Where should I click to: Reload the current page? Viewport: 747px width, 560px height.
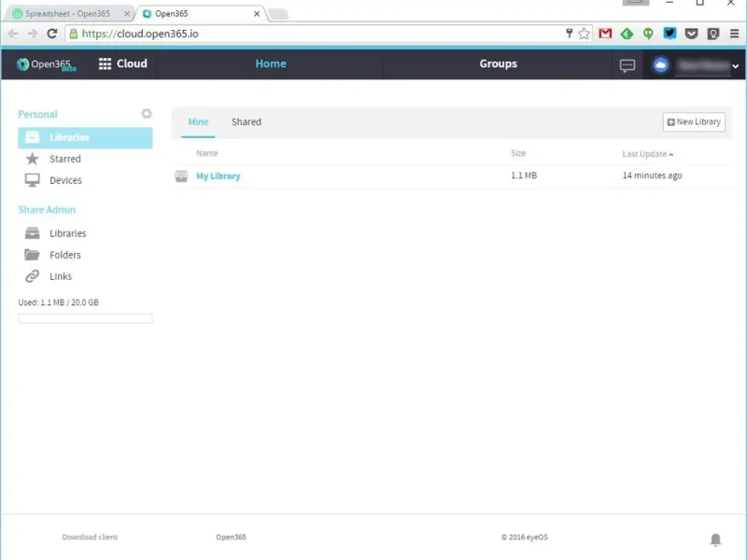point(52,34)
